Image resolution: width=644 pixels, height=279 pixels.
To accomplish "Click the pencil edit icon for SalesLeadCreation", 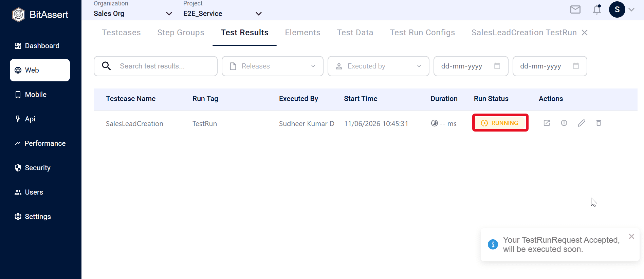I will (x=582, y=123).
